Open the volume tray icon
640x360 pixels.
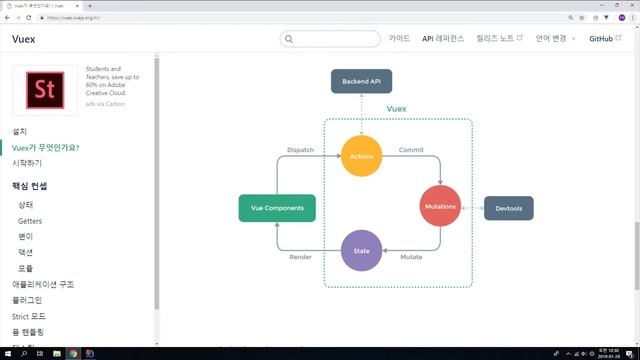click(583, 353)
